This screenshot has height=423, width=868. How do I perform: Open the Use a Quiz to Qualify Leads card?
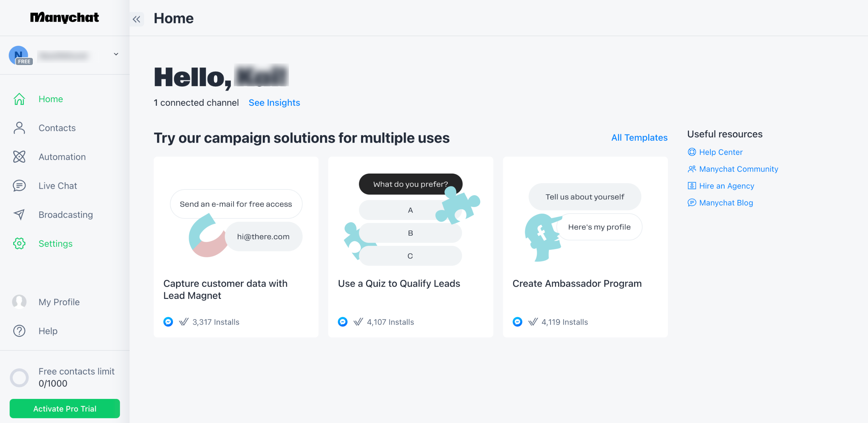[x=410, y=247]
